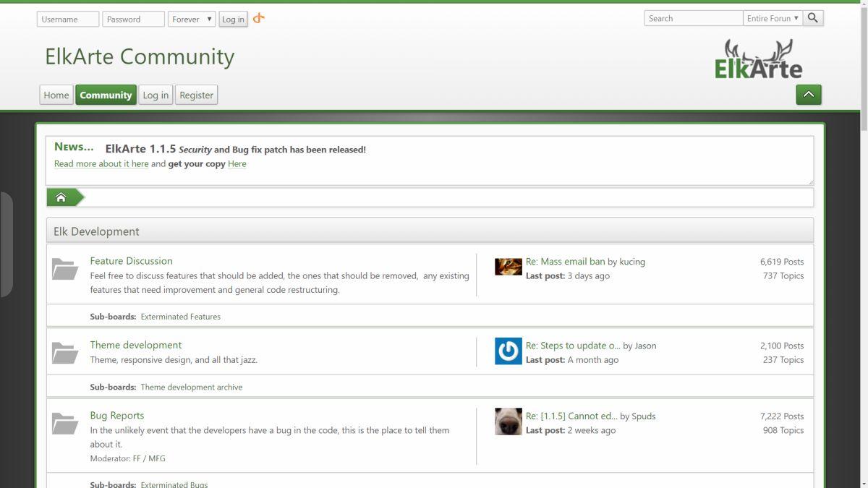Select the Community menu tab
The image size is (868, 488).
[x=106, y=95]
